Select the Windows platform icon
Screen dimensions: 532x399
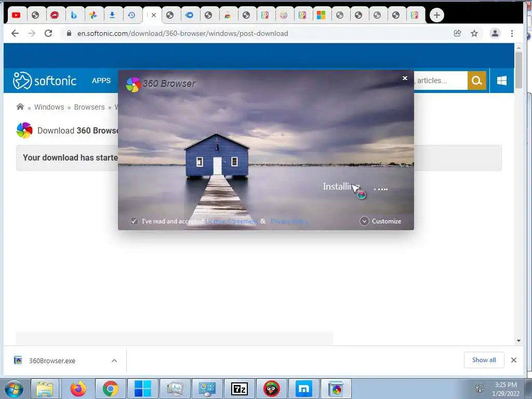pyautogui.click(x=501, y=81)
